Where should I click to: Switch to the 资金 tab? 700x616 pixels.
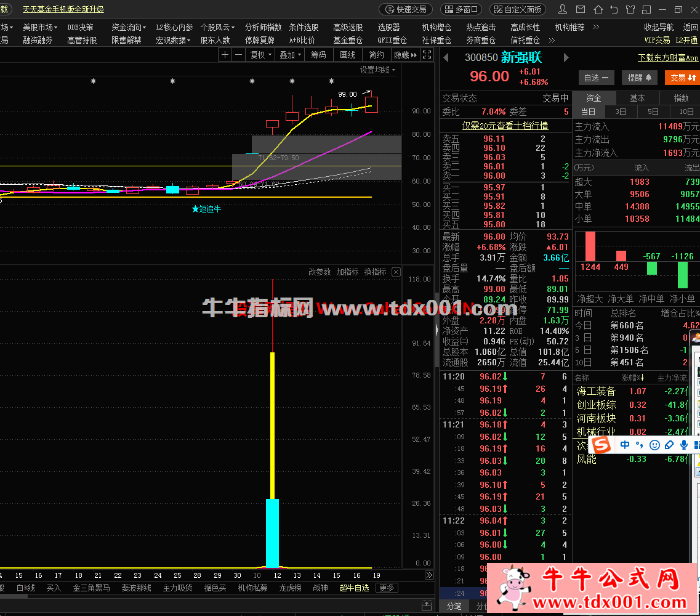click(593, 99)
